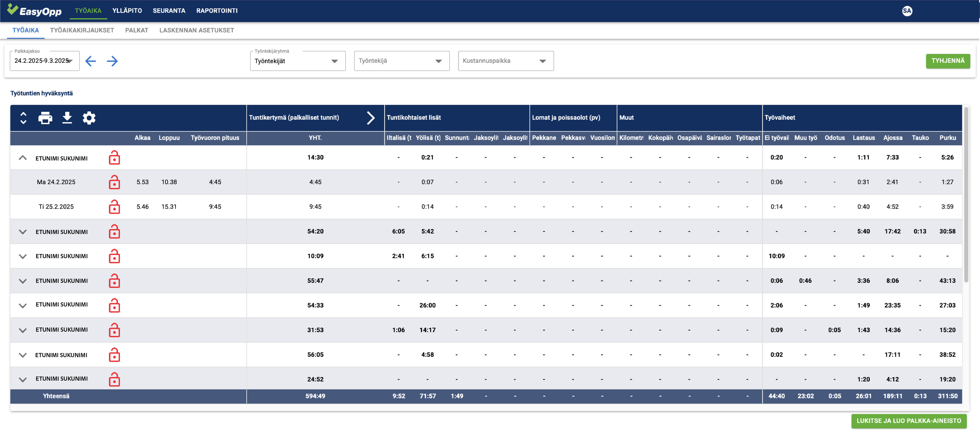
Task: Open the Palkkajakso period dropdown
Action: tap(45, 61)
